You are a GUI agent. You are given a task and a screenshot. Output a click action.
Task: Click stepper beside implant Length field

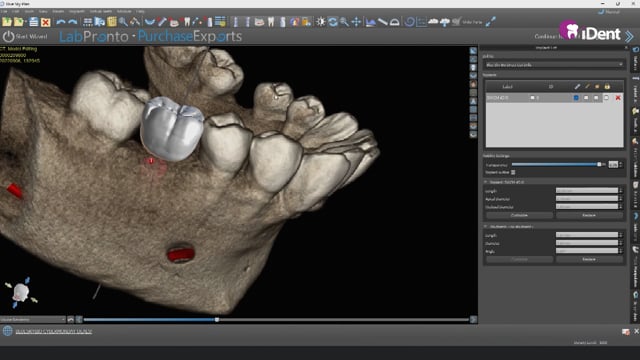pyautogui.click(x=621, y=191)
